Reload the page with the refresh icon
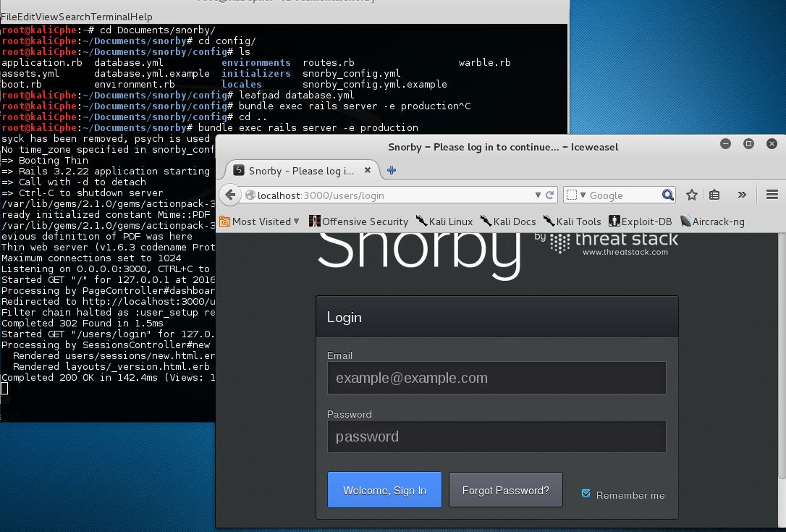This screenshot has width=786, height=532. [x=550, y=195]
